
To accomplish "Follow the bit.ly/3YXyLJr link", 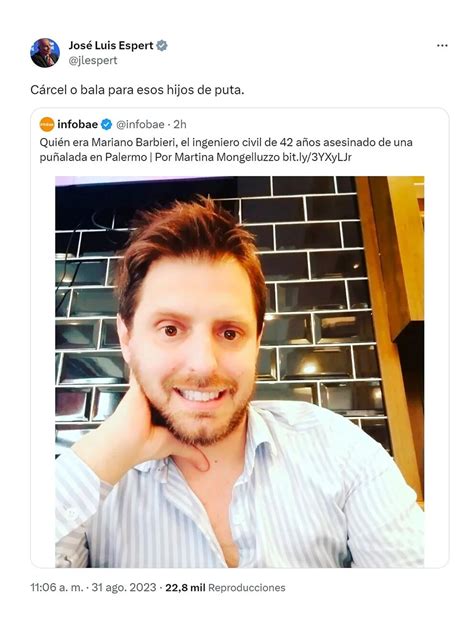I will pos(316,157).
